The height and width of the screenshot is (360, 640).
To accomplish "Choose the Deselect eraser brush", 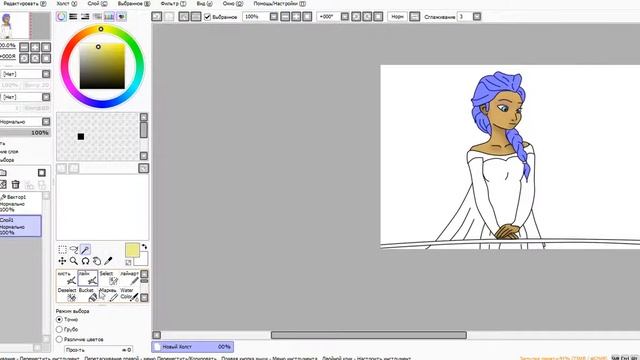I will point(67,294).
